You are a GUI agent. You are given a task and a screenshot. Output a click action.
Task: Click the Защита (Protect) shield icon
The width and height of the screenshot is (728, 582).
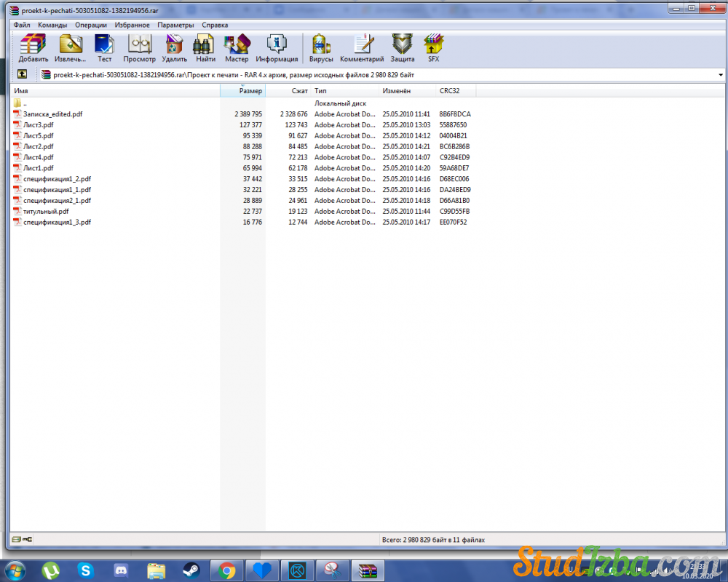402,48
